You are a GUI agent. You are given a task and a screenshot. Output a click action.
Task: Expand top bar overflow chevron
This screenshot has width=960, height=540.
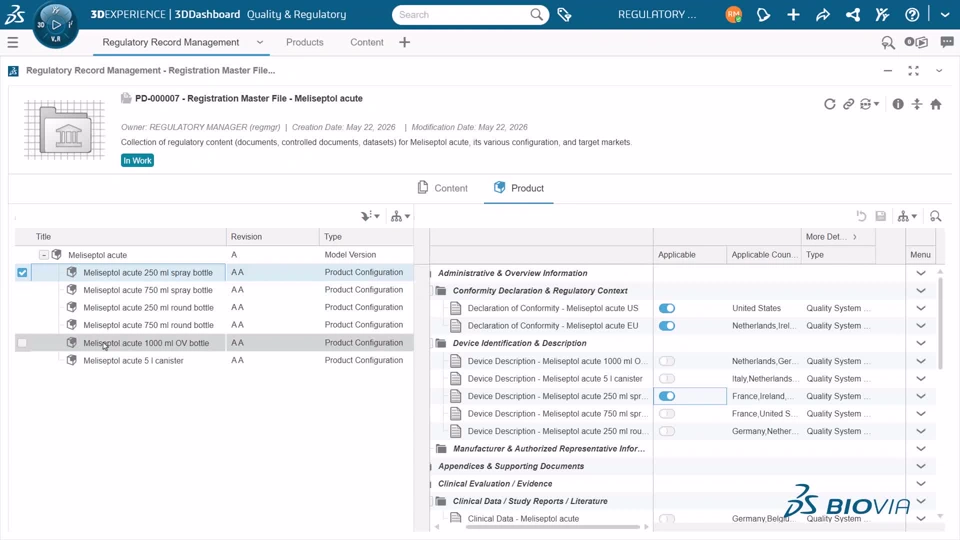(945, 14)
